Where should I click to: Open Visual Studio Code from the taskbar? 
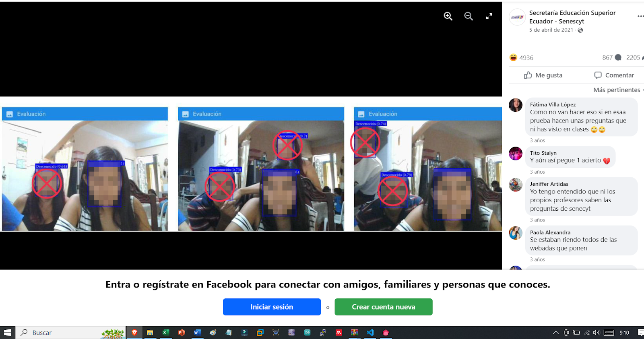370,333
